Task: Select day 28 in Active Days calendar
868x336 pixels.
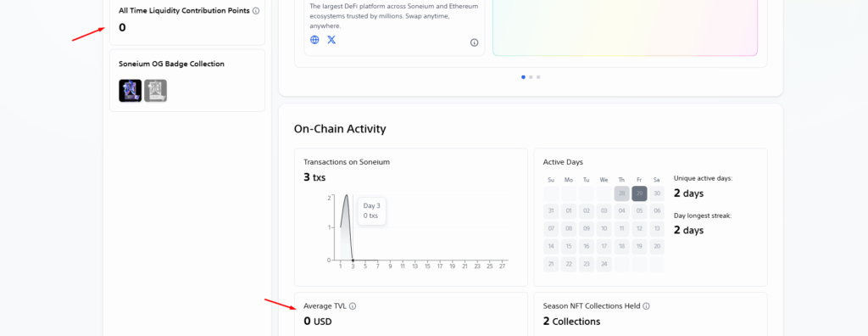Action: click(x=621, y=193)
